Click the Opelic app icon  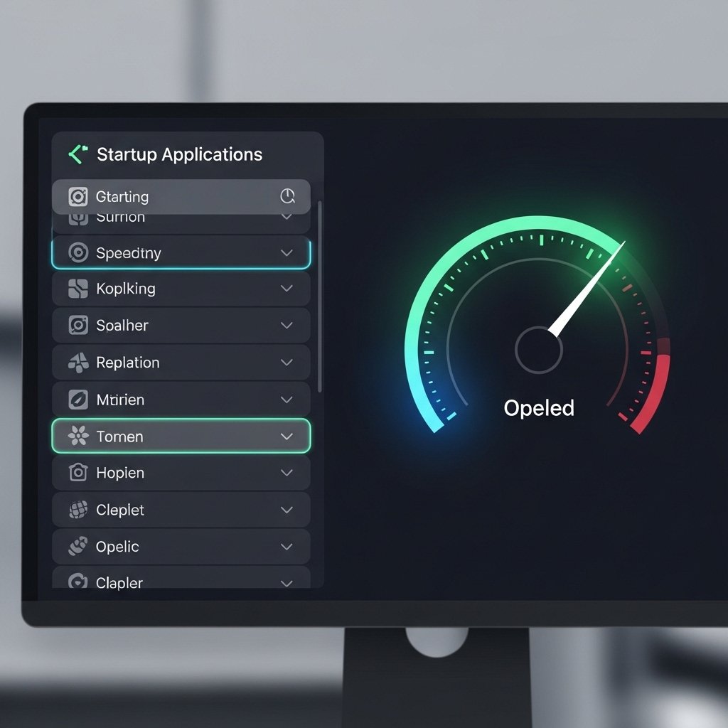point(77,547)
